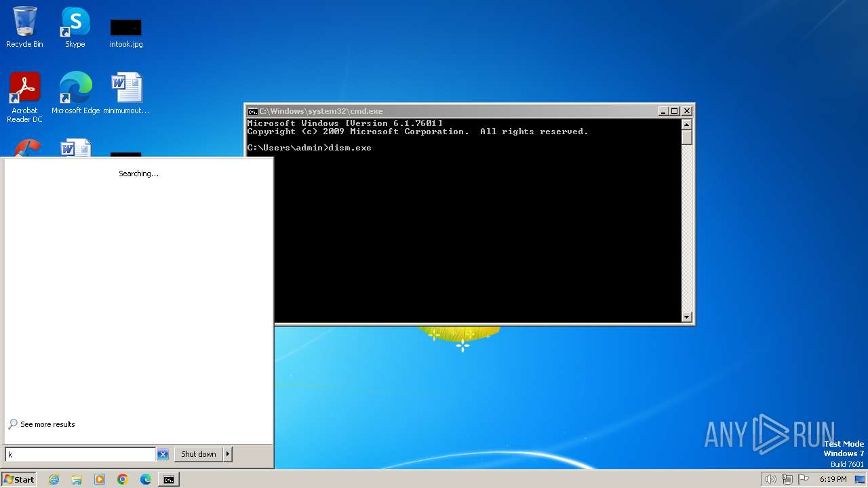Click the Start menu search field
This screenshot has width=868, height=488.
81,454
